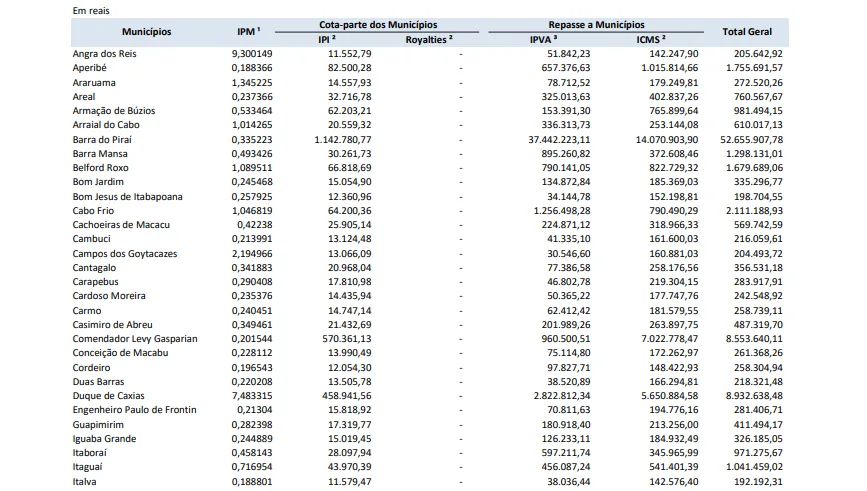Viewport: 867px width, 491px height.
Task: Click the Duque de Caxias row name
Action: [x=106, y=395]
